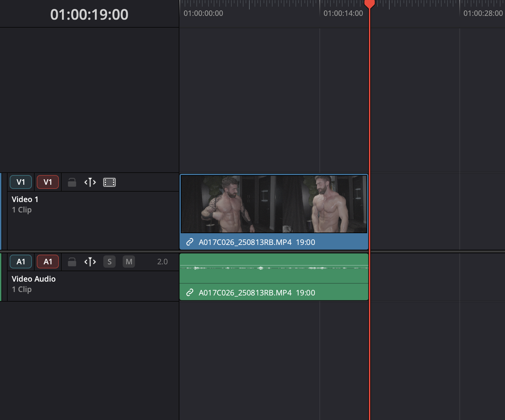Image resolution: width=505 pixels, height=420 pixels.
Task: Click the Video 1 track name
Action: pos(25,199)
